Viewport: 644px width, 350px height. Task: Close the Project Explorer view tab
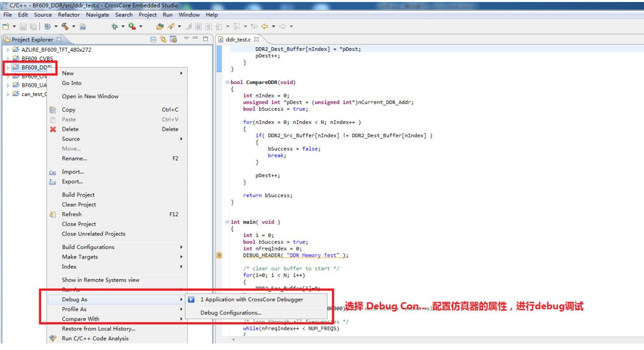coord(58,39)
